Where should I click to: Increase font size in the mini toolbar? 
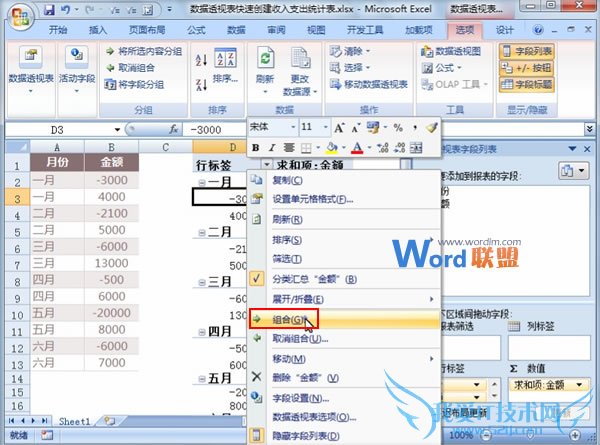339,127
